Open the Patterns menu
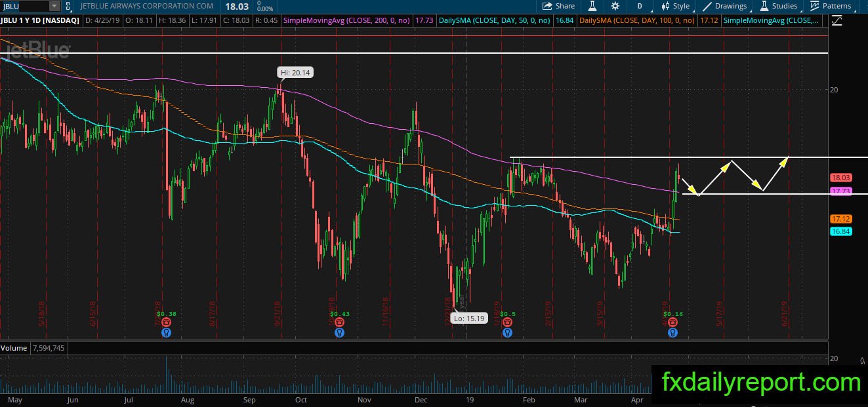 point(831,6)
